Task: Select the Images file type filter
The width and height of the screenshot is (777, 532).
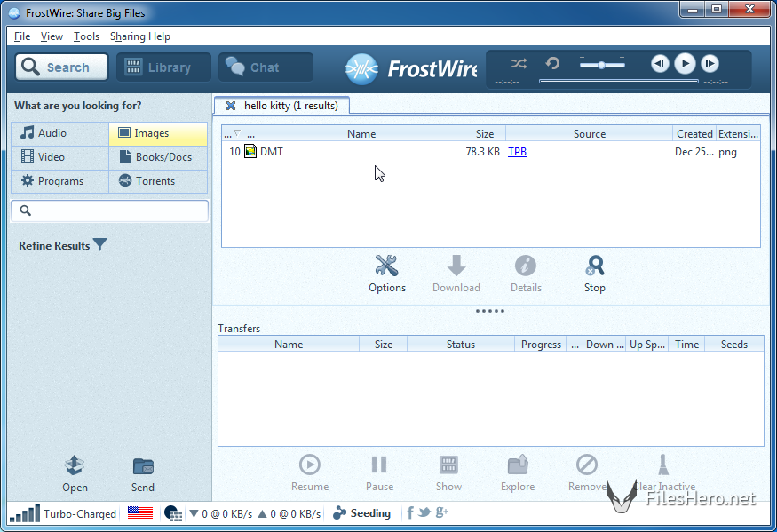Action: [x=158, y=133]
